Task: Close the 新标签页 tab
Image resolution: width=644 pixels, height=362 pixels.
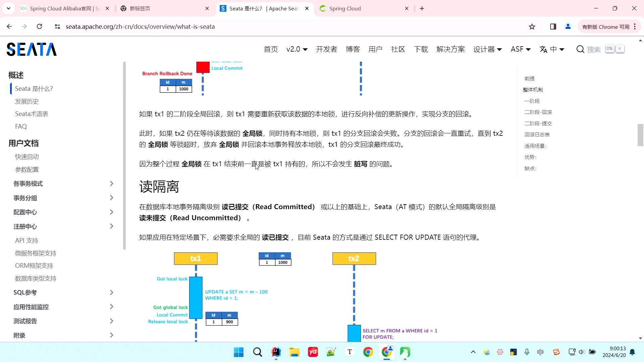Action: [x=207, y=8]
